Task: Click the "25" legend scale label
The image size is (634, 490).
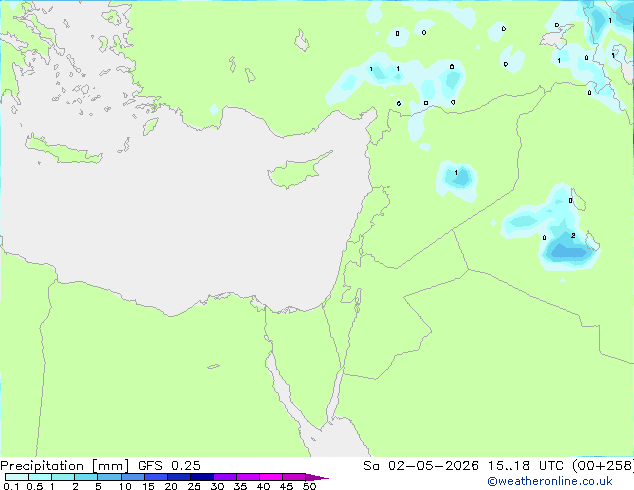Action: pos(194,486)
